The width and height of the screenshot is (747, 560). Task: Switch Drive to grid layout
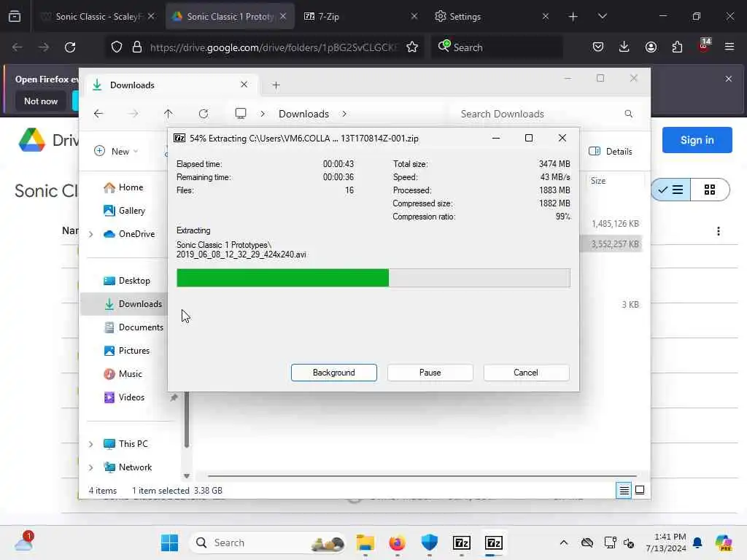click(709, 190)
